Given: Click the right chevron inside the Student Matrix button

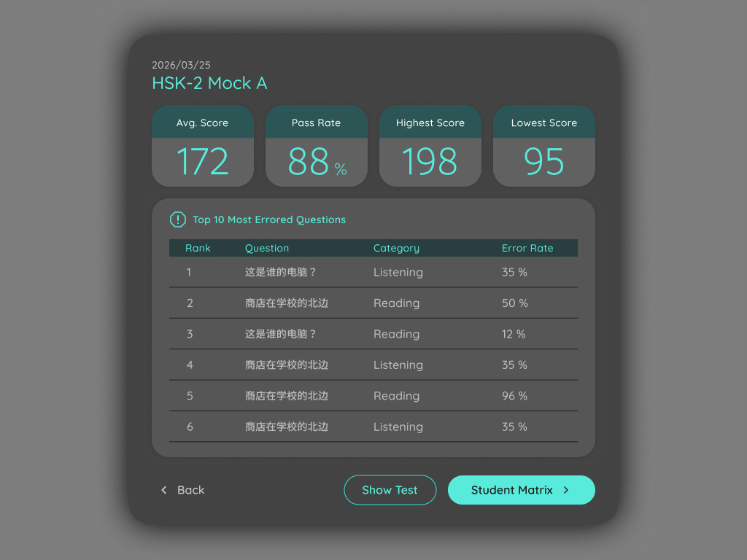Looking at the screenshot, I should coord(566,490).
